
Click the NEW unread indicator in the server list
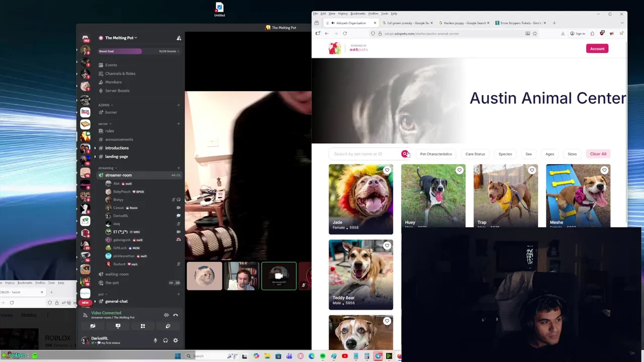(x=85, y=303)
